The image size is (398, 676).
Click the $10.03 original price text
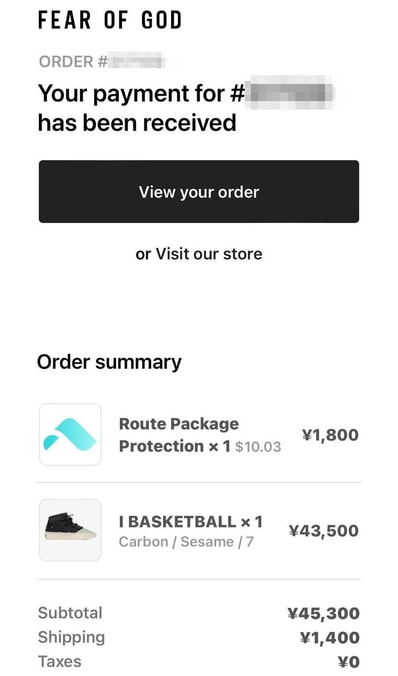[x=258, y=447]
